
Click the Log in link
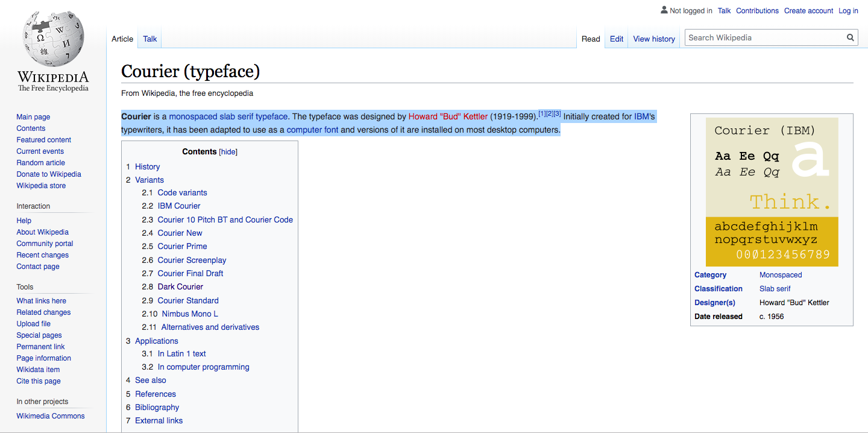848,11
